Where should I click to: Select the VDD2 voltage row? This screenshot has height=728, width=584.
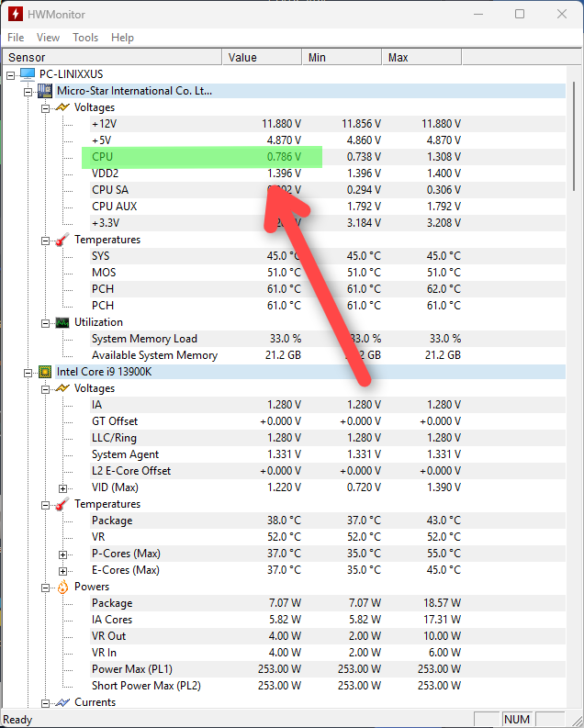[328, 174]
